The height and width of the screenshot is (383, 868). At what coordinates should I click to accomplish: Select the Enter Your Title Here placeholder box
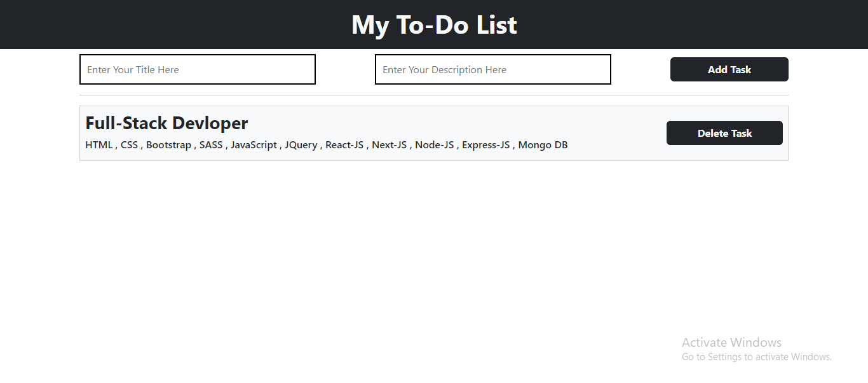(197, 69)
